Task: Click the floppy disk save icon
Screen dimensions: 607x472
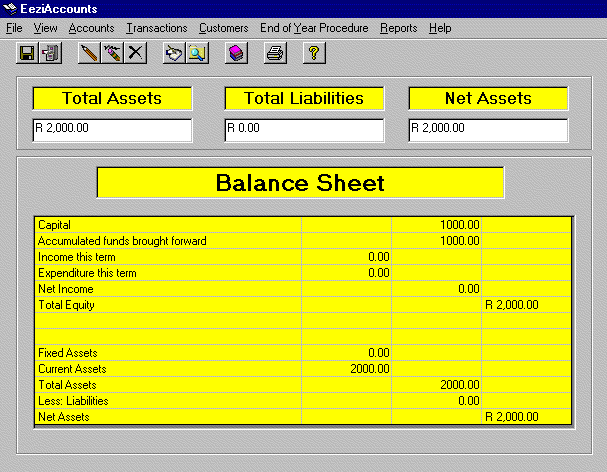Action: click(27, 53)
